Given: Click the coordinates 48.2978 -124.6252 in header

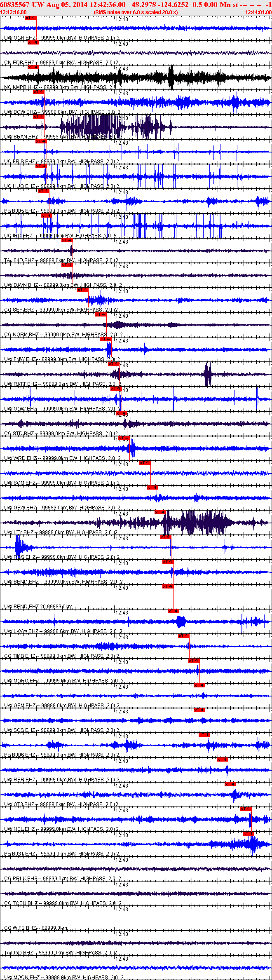Looking at the screenshot, I should pyautogui.click(x=160, y=5).
